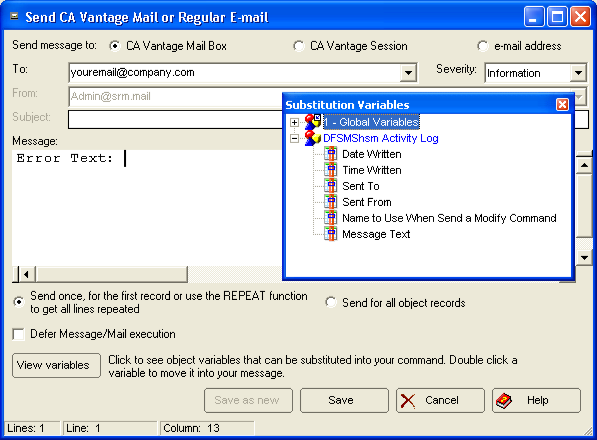Click inside the To address field
This screenshot has height=440, width=597.
click(x=234, y=73)
